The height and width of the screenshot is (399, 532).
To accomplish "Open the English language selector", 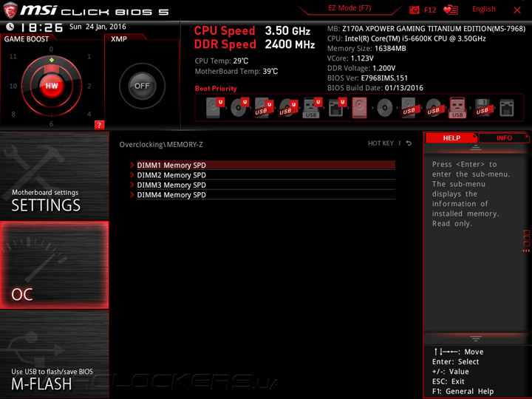I will point(483,9).
